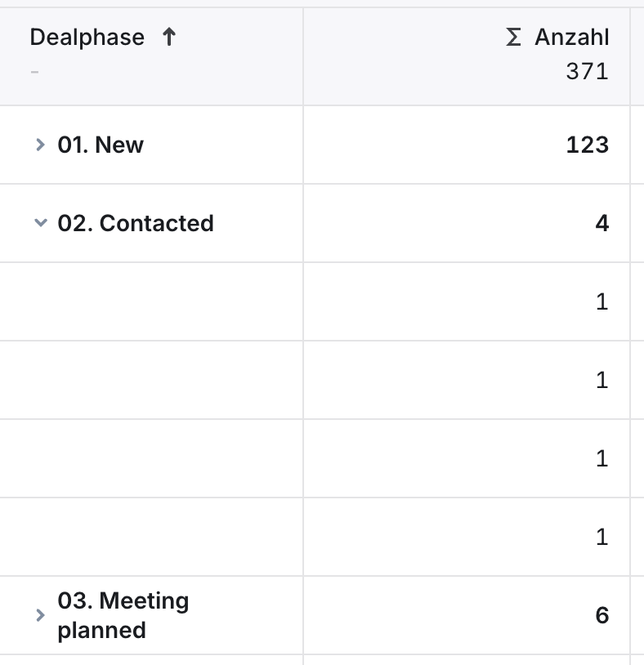This screenshot has height=665, width=644.
Task: Click the first sub-row count under Contacted
Action: click(602, 301)
